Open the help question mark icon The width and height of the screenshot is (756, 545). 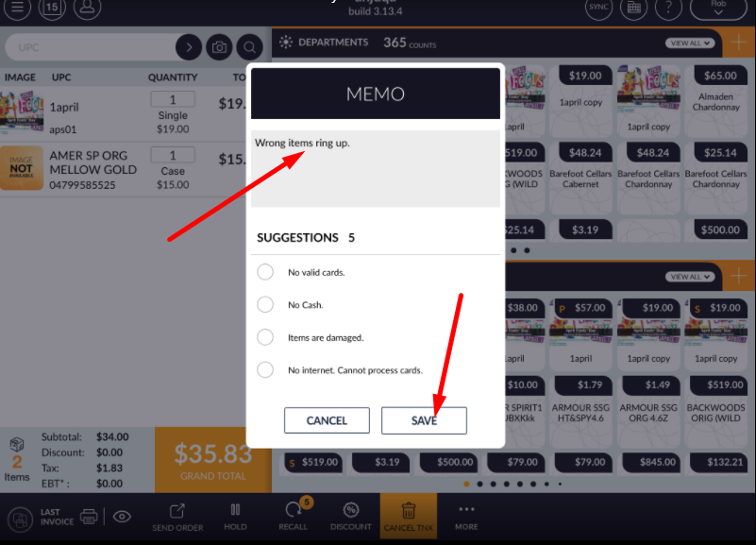(x=669, y=8)
